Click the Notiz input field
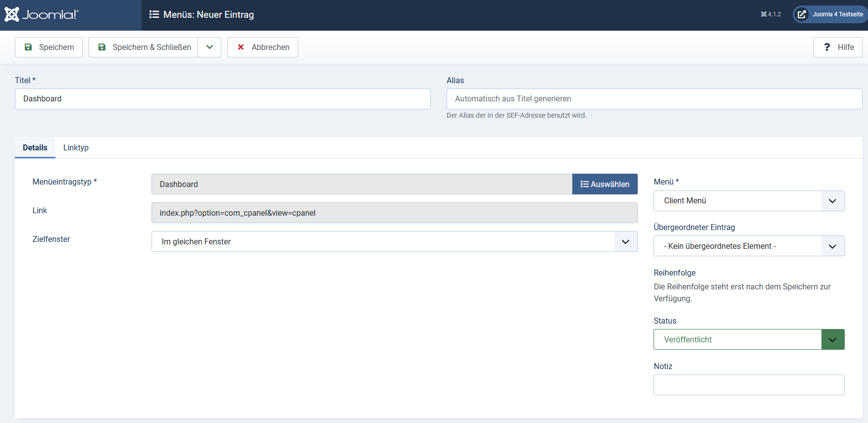Viewport: 868px width, 423px height. (748, 385)
